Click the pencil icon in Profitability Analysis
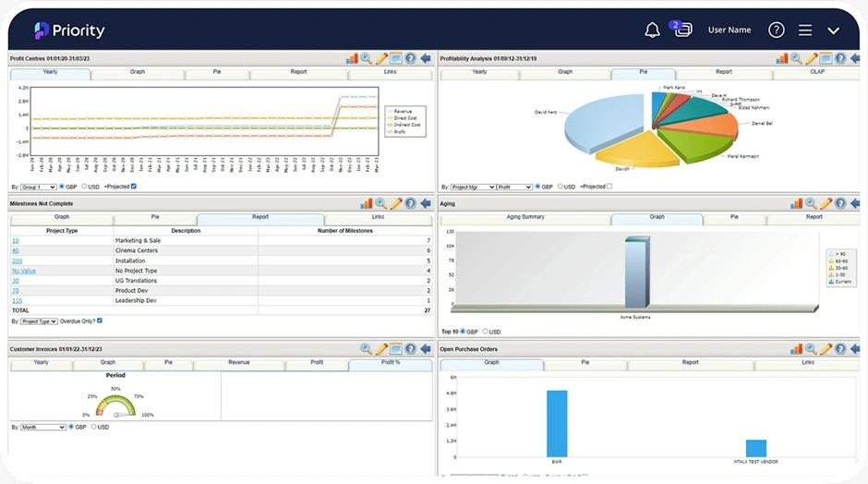 (812, 58)
